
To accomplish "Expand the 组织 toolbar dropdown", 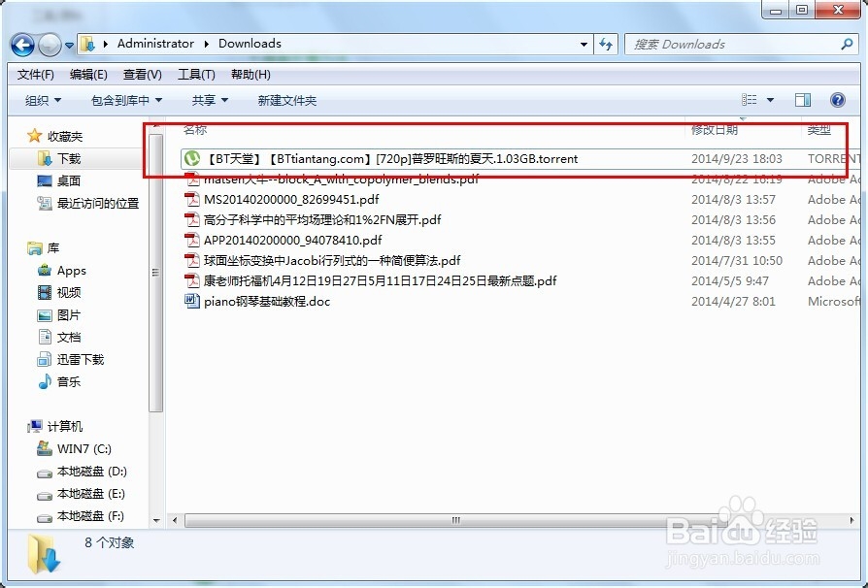I will [43, 100].
